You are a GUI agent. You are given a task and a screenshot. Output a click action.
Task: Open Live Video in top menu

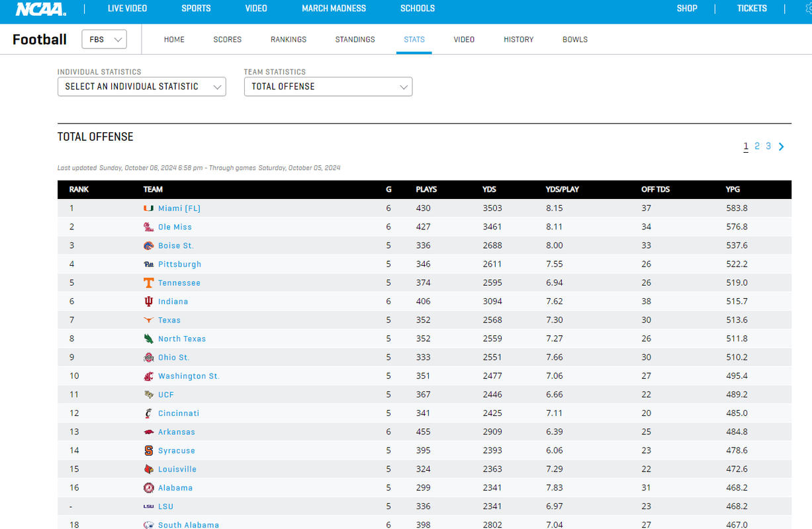coord(127,9)
